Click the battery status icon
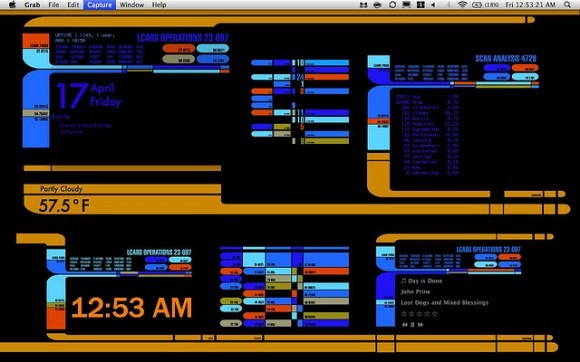580x362 pixels. (x=477, y=5)
